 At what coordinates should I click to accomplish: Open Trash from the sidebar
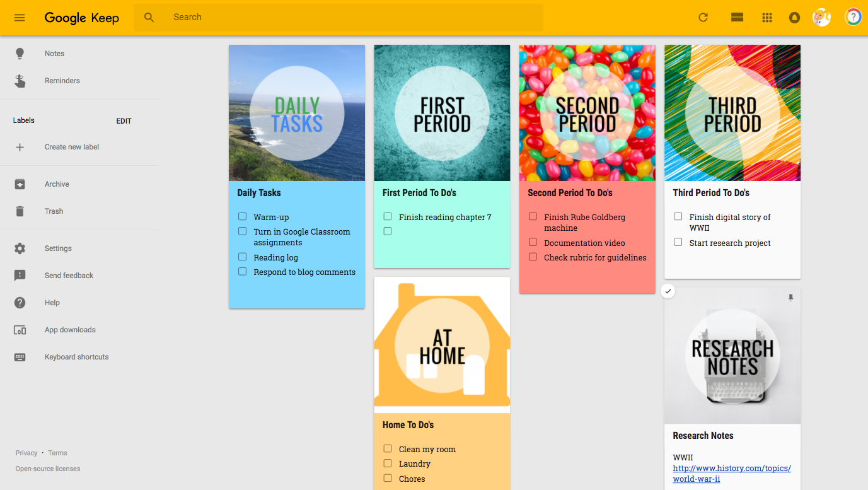point(54,211)
